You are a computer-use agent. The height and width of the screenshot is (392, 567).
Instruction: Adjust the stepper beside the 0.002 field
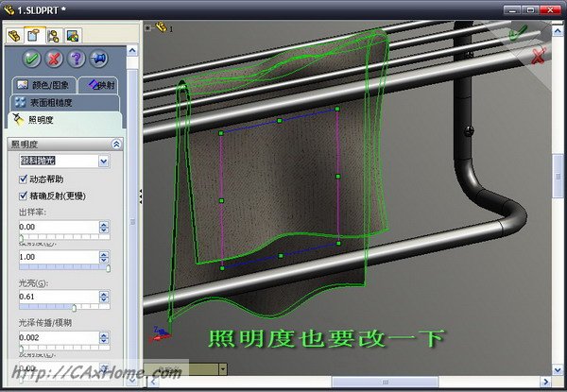pos(104,337)
